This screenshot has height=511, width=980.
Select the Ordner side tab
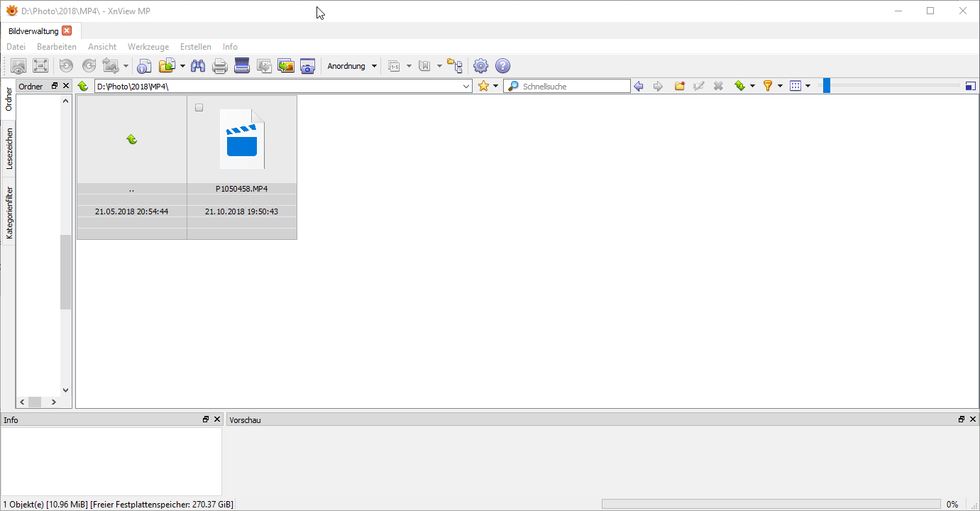(8, 99)
